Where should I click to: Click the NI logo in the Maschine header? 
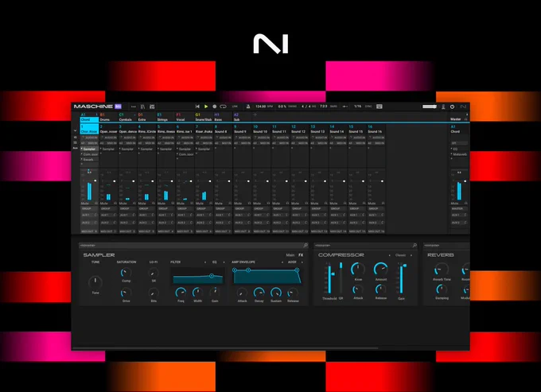[463, 107]
